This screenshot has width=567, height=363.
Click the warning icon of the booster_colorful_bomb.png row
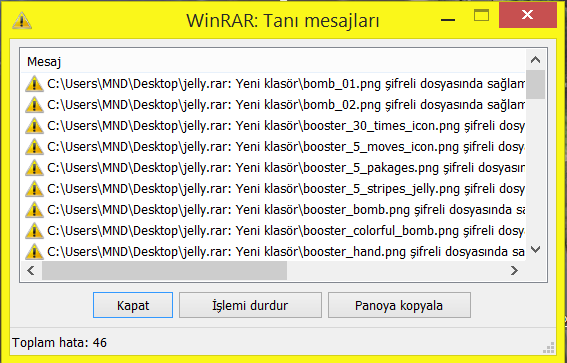pos(34,231)
